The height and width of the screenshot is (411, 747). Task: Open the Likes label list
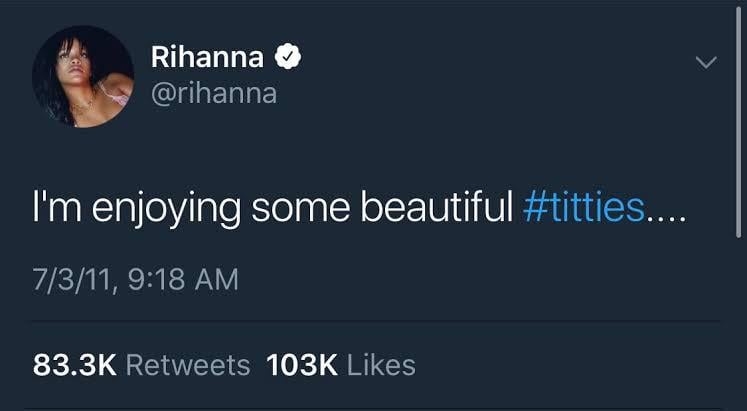[x=381, y=365]
